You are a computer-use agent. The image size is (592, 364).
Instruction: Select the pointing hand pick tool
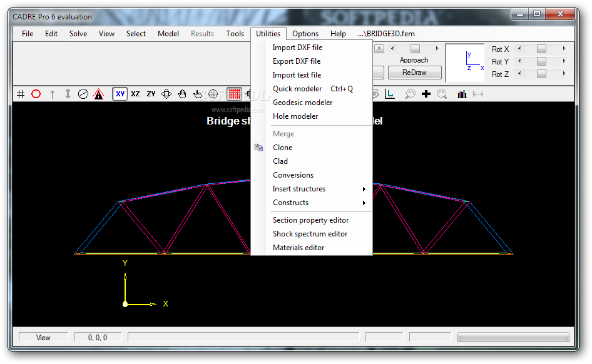pos(198,94)
